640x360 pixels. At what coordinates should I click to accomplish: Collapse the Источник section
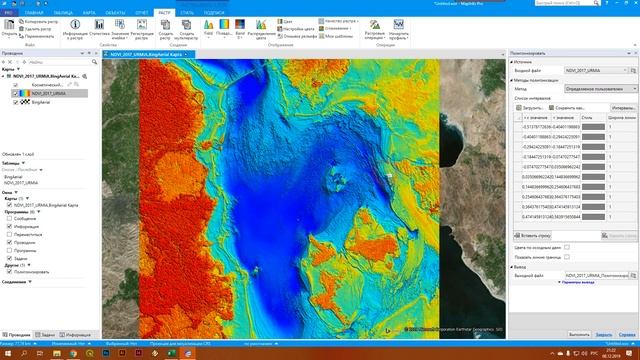511,62
